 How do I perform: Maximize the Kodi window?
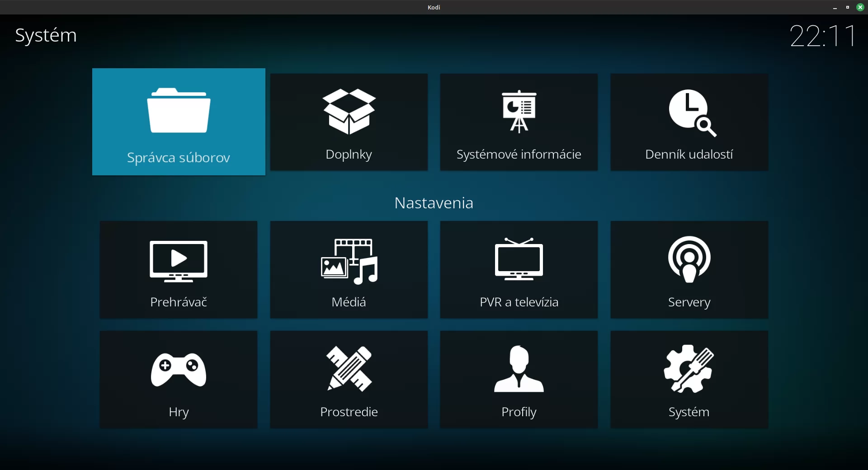tap(848, 7)
